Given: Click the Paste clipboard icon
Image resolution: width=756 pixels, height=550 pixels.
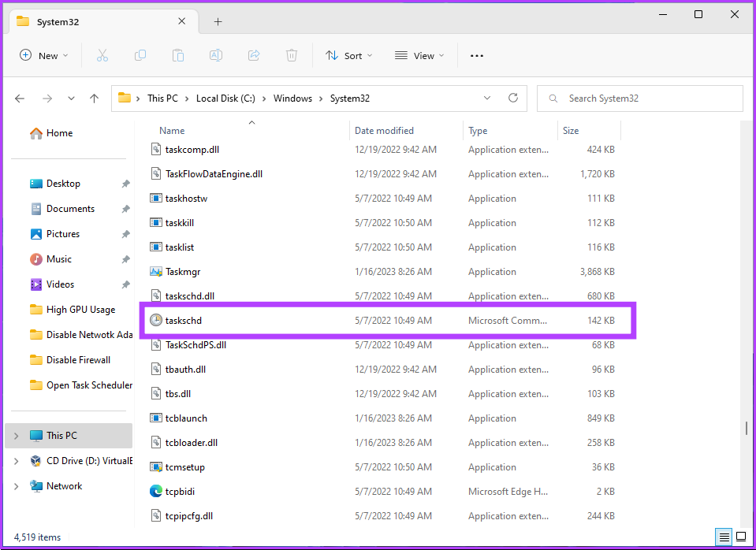Looking at the screenshot, I should (178, 55).
